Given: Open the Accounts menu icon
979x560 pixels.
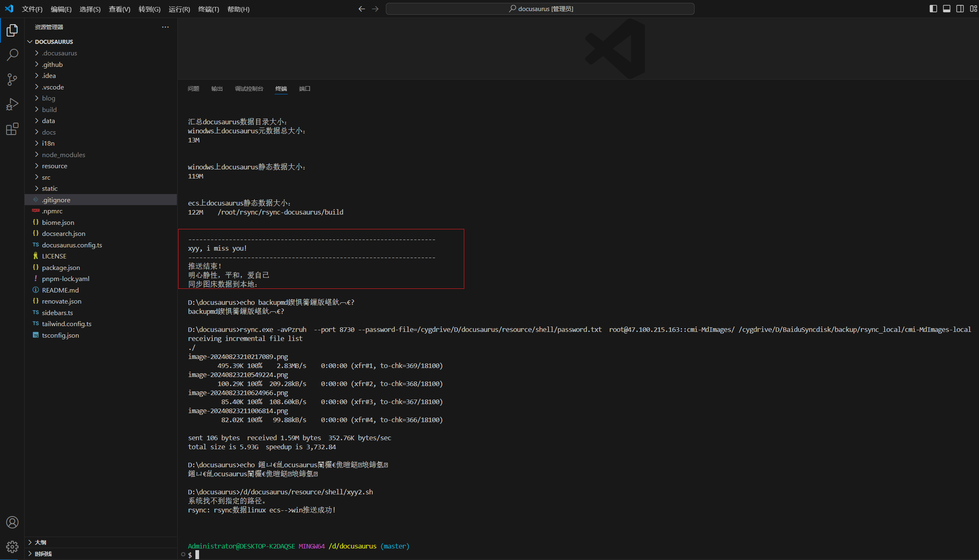Looking at the screenshot, I should click(x=12, y=522).
